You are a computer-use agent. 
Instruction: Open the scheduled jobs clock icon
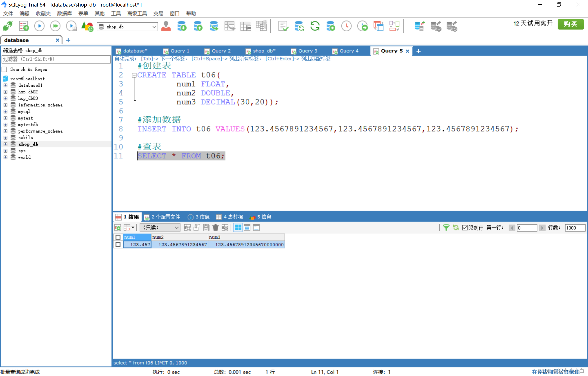click(347, 26)
